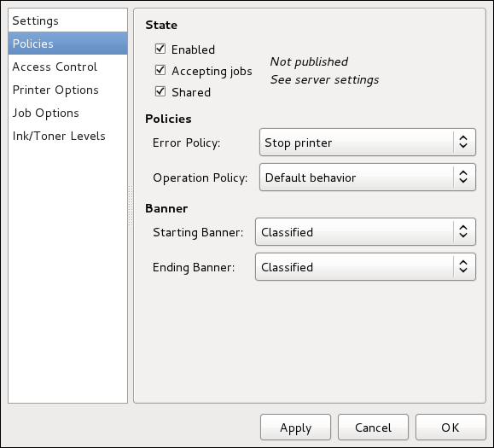The height and width of the screenshot is (448, 494).
Task: Open the Error Policy dropdown
Action: point(368,143)
